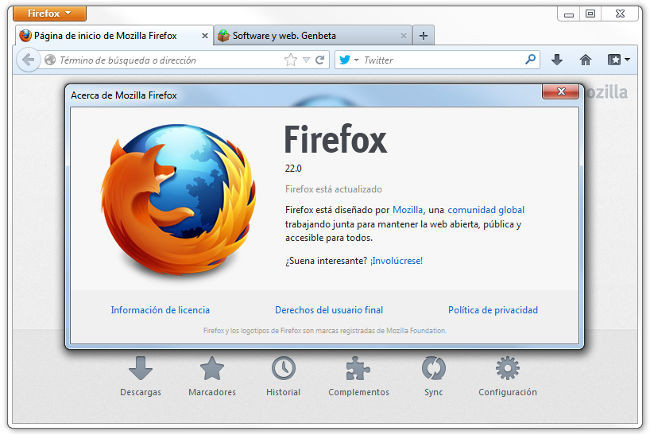The image size is (650, 434).
Task: Open the bookmarks menu toolbar button
Action: coord(618,60)
